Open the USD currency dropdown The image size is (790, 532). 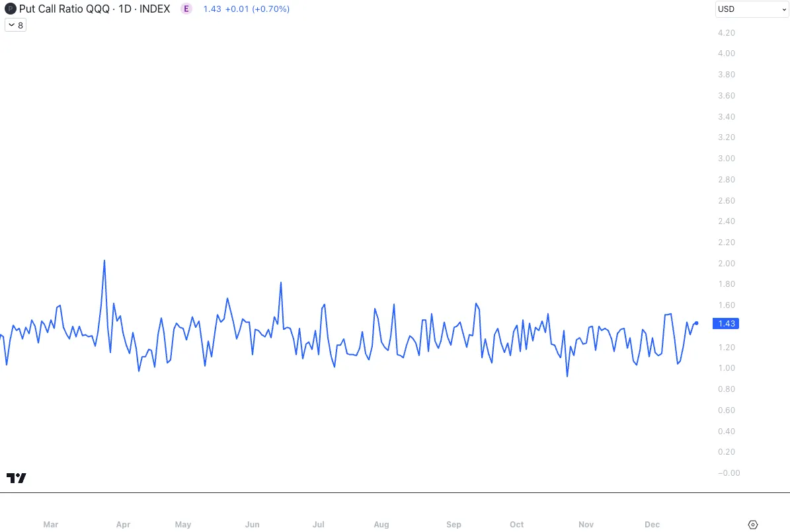[x=752, y=9]
